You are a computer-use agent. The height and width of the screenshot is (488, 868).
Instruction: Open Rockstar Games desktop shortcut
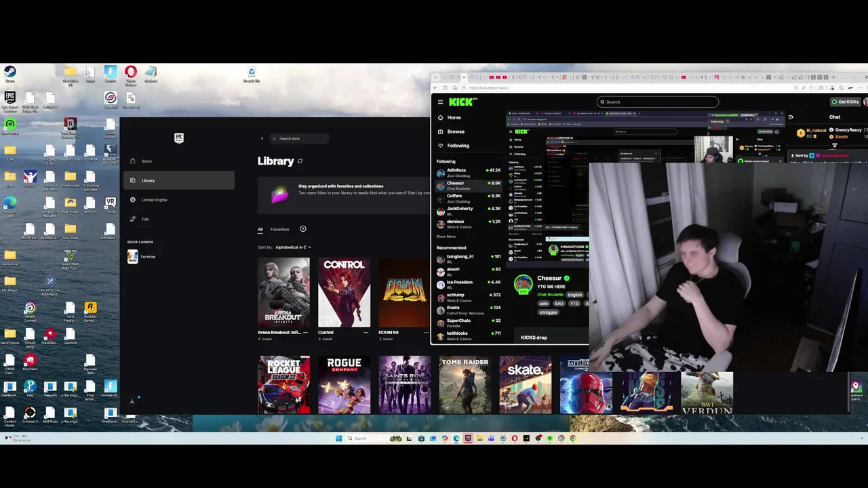90,312
